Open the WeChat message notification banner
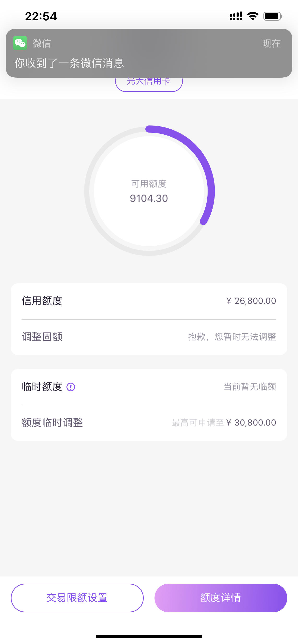The height and width of the screenshot is (644, 298). (149, 53)
